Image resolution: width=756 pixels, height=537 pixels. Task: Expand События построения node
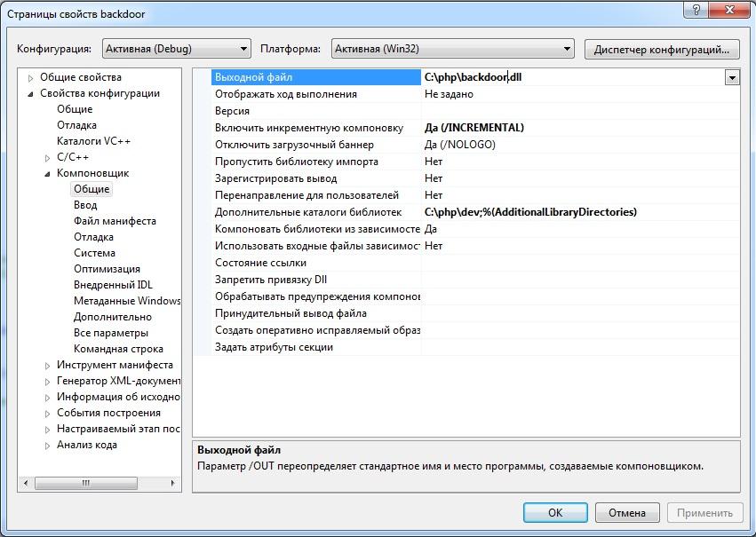click(47, 414)
